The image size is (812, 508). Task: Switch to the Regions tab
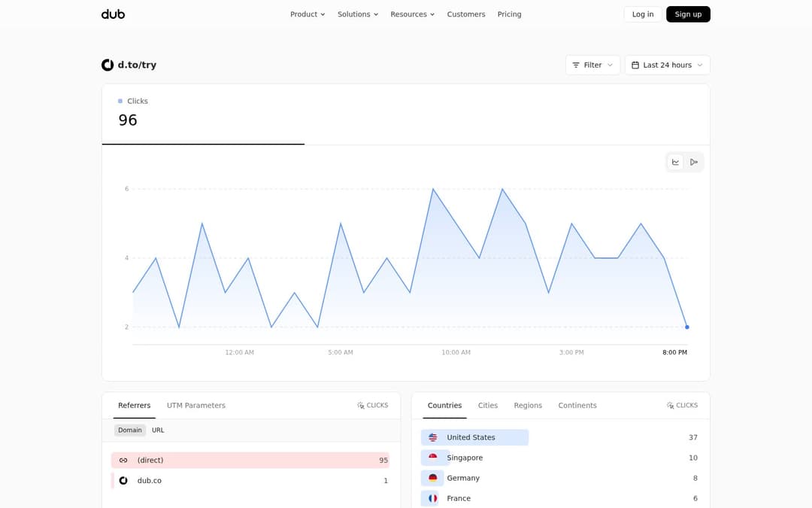(528, 406)
